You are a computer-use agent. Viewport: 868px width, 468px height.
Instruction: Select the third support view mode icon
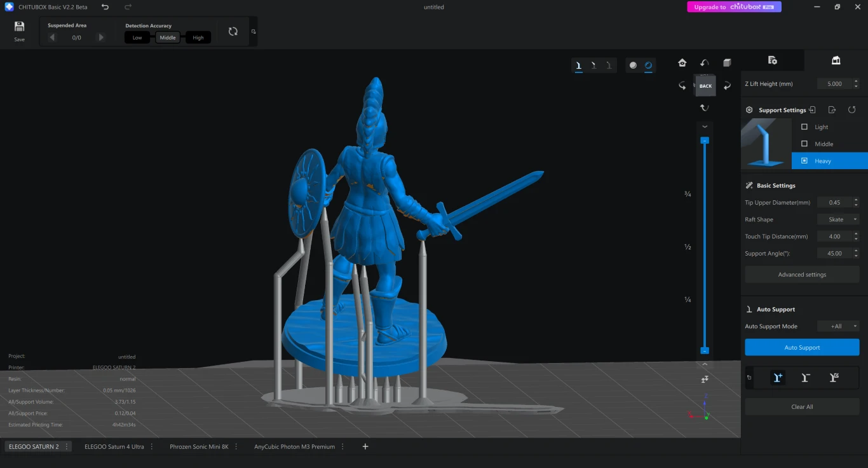609,65
